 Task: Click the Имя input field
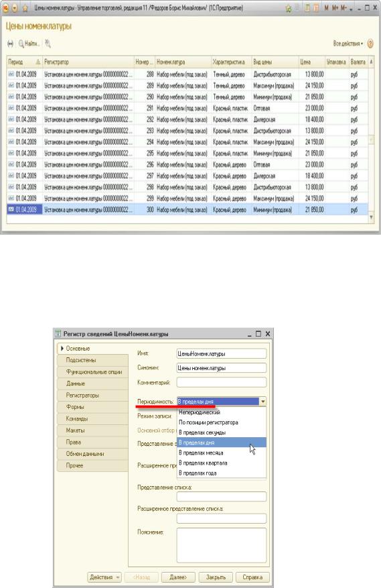[x=222, y=353]
